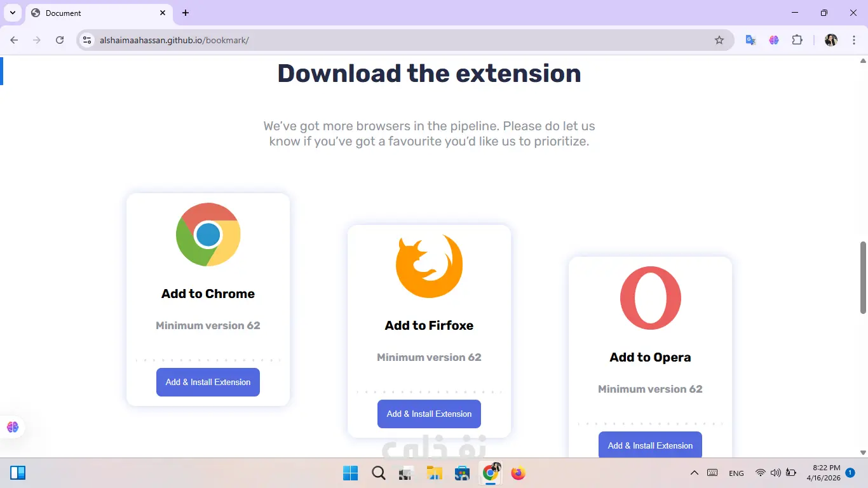Install the extension for Firfoxe

pos(430,414)
